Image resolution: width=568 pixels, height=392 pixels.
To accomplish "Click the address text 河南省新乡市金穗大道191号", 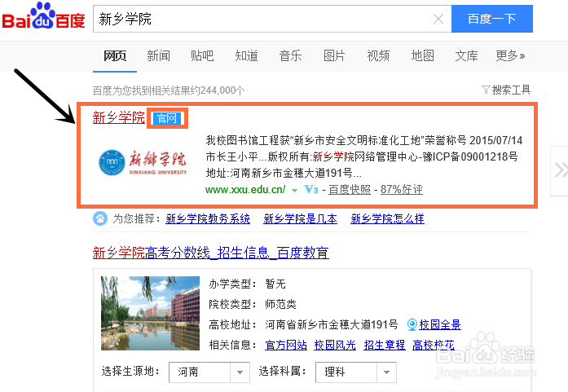I will pyautogui.click(x=332, y=324).
